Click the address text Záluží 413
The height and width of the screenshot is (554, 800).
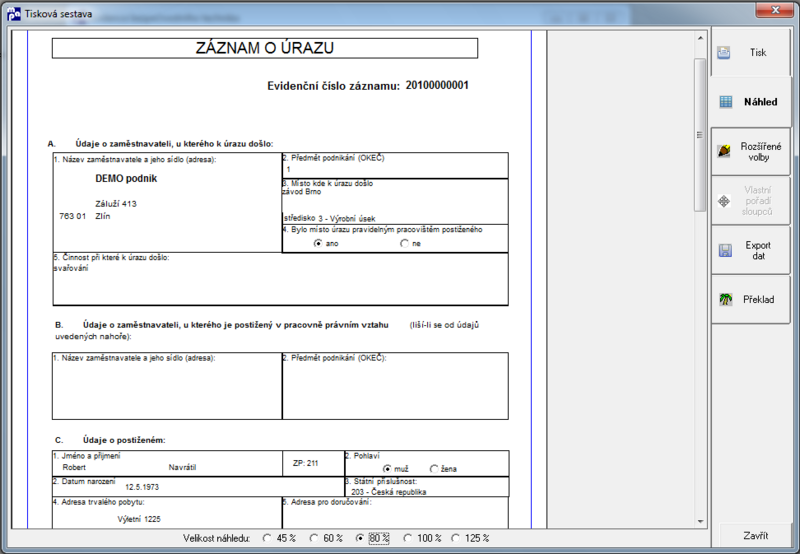pos(116,204)
